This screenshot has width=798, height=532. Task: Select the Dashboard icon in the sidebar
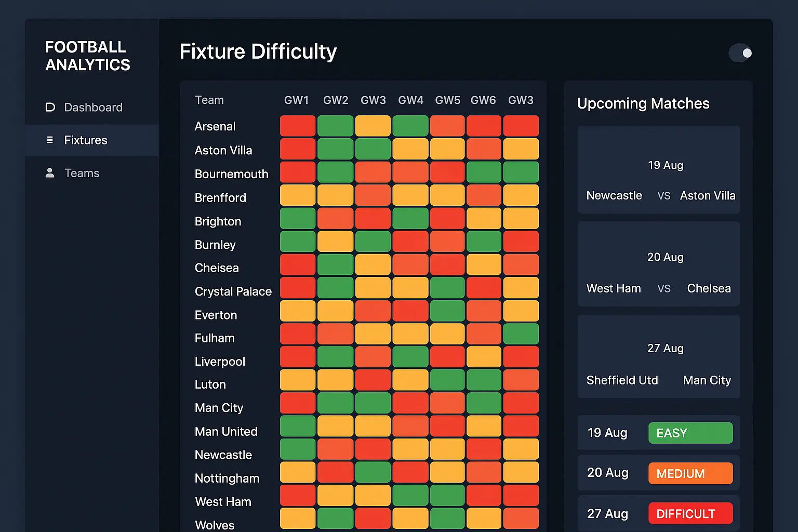coord(50,107)
